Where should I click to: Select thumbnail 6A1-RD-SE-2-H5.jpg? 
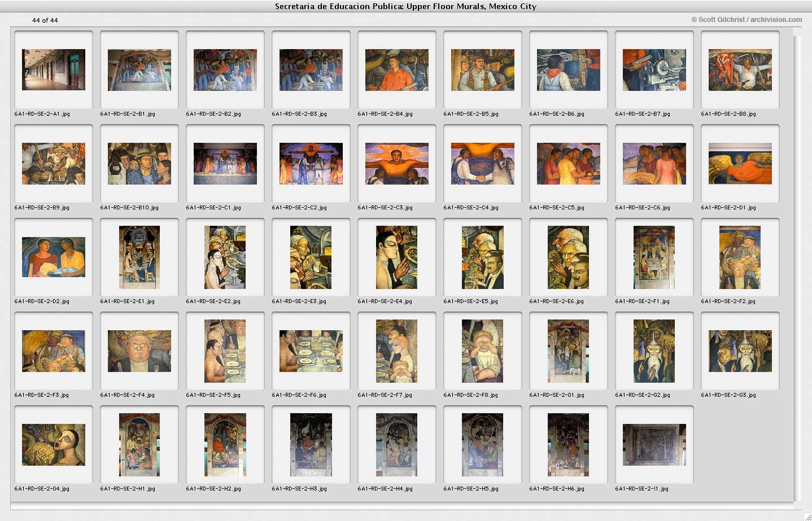483,445
